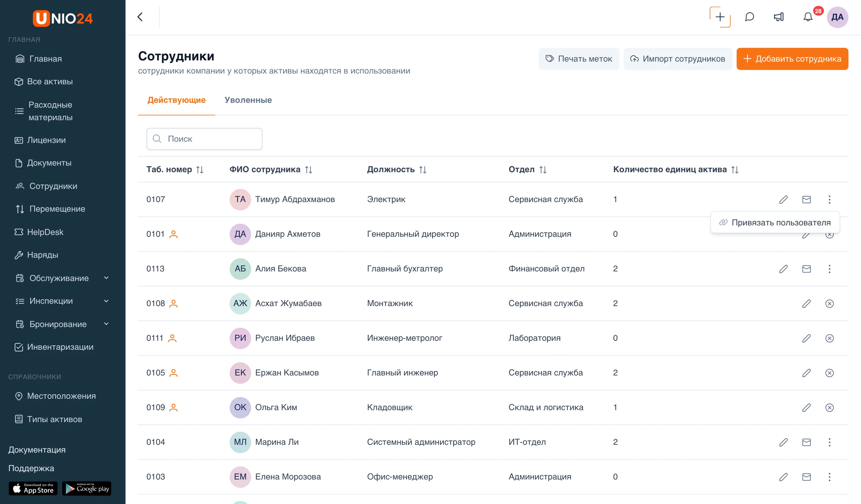Edit Руслан Ибраев with pencil icon
Viewport: 861px width, 504px height.
pos(806,338)
